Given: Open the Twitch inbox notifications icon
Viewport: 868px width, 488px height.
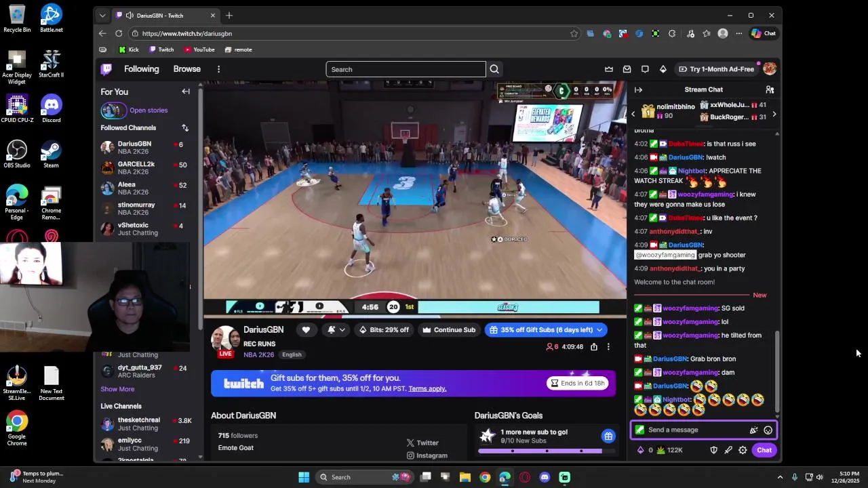Looking at the screenshot, I should point(627,69).
